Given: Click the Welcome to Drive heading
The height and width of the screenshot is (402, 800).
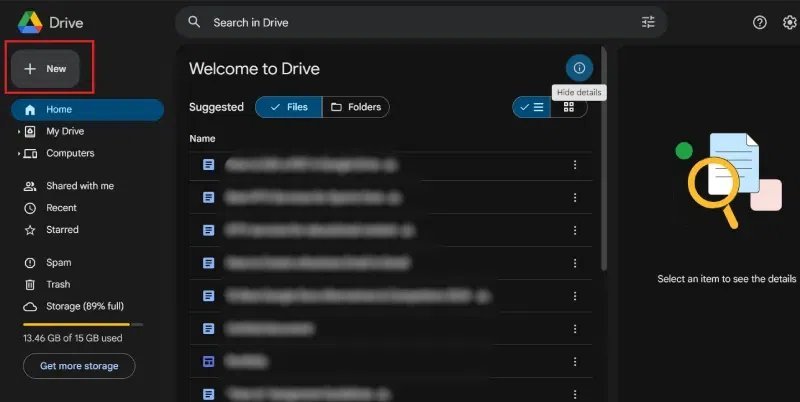Looking at the screenshot, I should point(254,68).
